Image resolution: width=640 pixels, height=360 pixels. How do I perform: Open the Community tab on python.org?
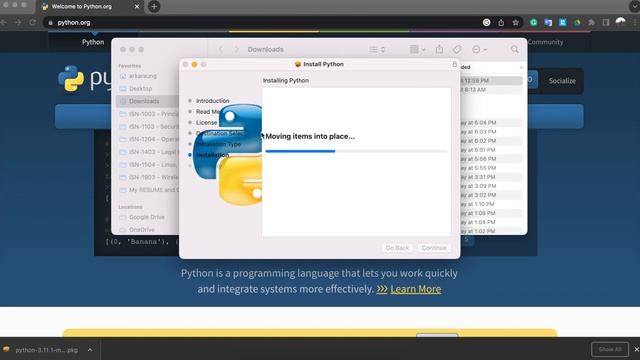pyautogui.click(x=546, y=42)
